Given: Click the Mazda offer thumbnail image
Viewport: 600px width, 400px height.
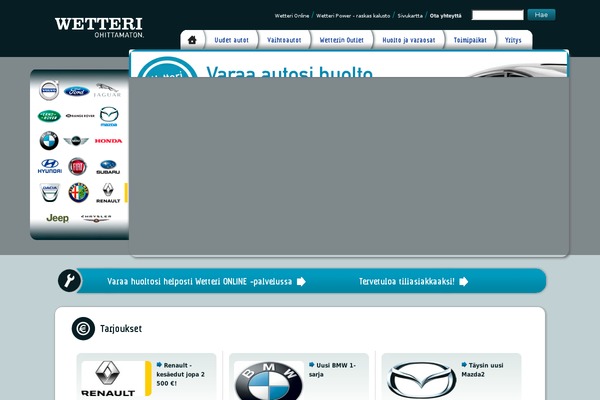Looking at the screenshot, I should pyautogui.click(x=422, y=380).
